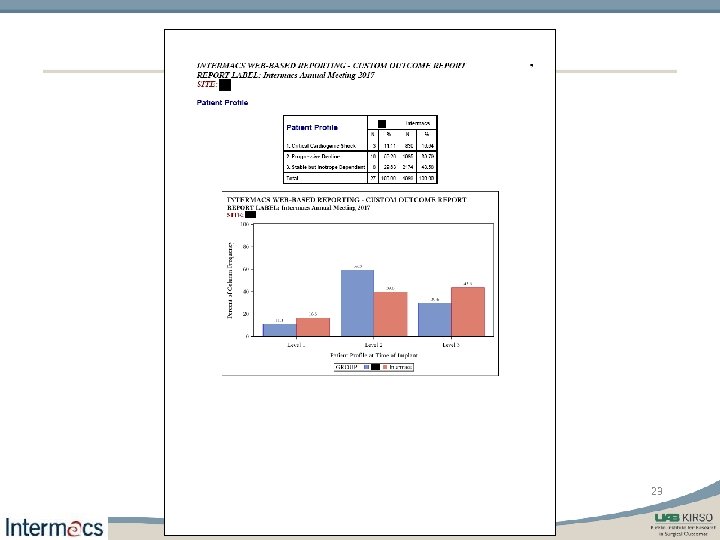Click the 'Total' row label in table
Screen dimensions: 720x540
tap(292, 178)
